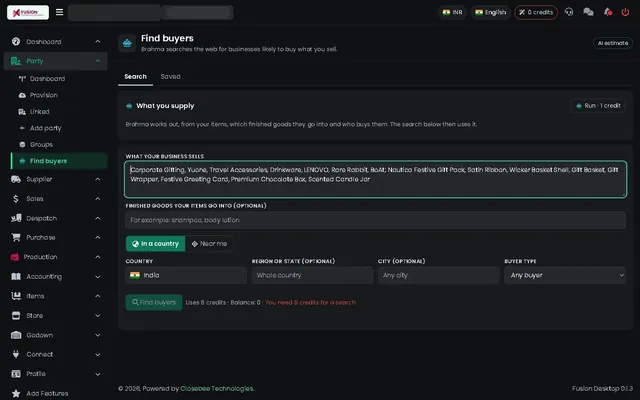
Task: Open the Linked submenu item
Action: click(40, 111)
